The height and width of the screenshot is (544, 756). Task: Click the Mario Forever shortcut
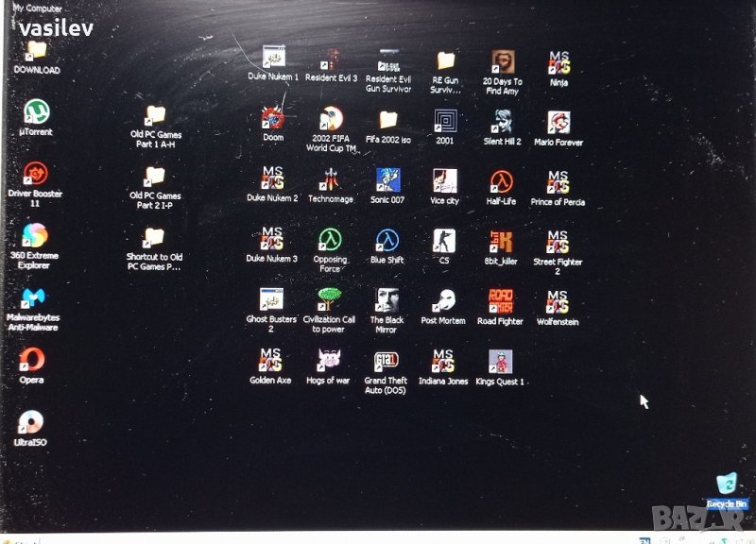[558, 123]
